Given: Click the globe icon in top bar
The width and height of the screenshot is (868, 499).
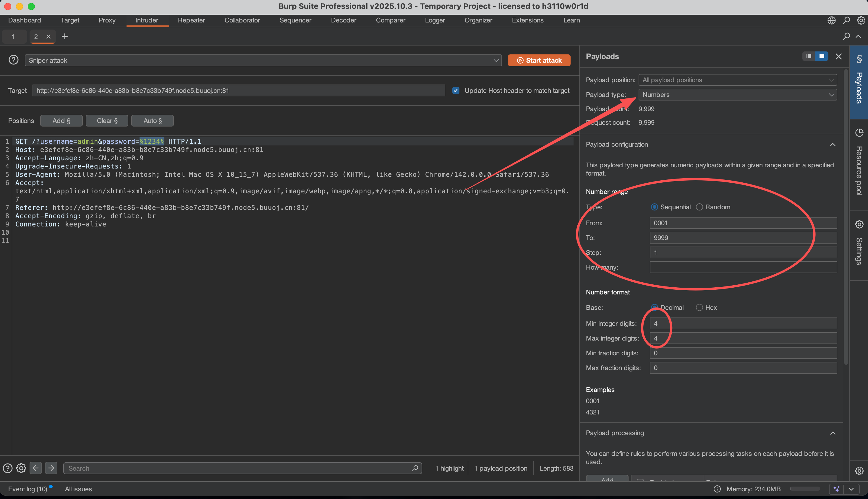Looking at the screenshot, I should [831, 20].
